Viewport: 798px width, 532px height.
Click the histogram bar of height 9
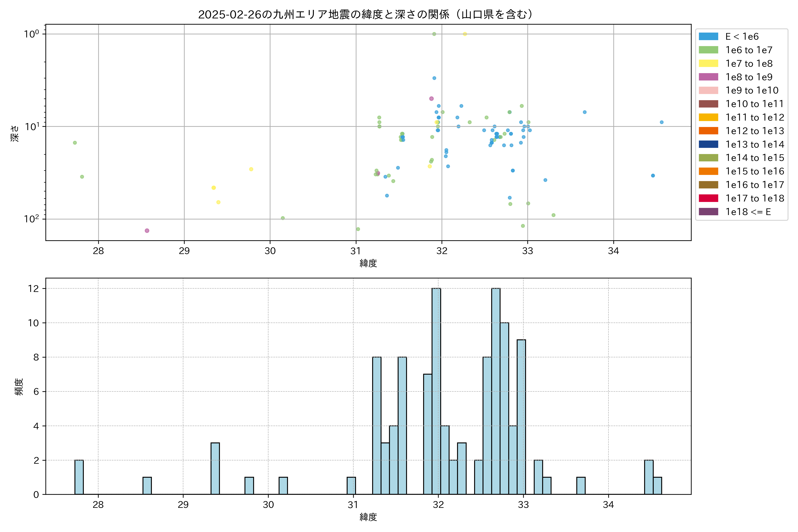pyautogui.click(x=521, y=417)
